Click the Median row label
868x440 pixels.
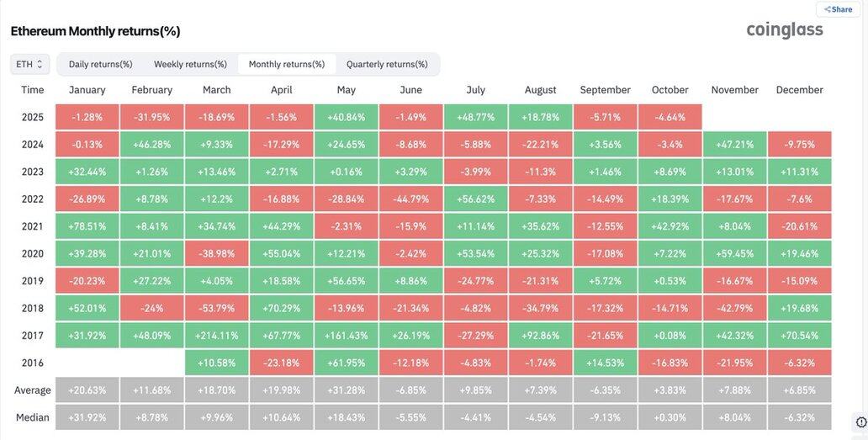33,417
